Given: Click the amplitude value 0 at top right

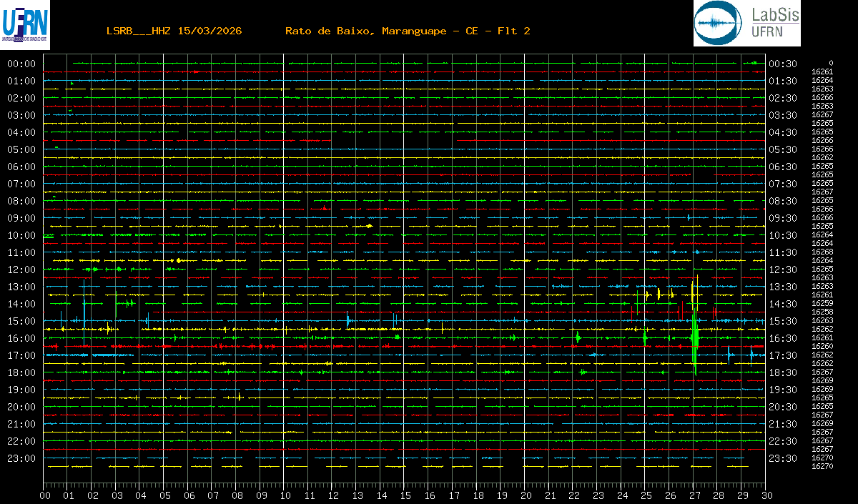Looking at the screenshot, I should pos(830,64).
